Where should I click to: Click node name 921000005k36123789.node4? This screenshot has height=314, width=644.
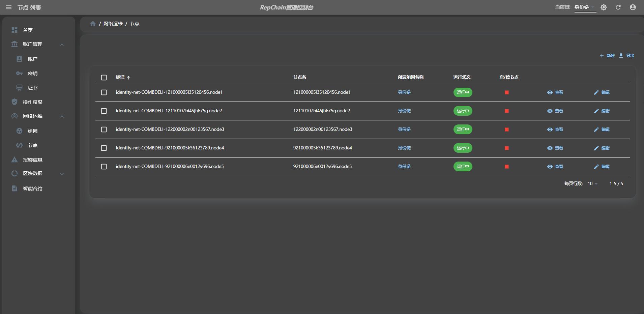(323, 148)
